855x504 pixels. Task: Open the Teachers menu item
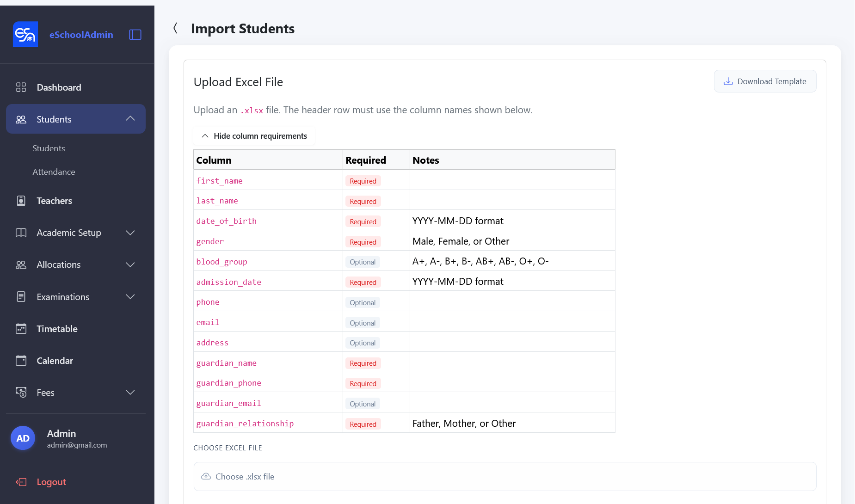(x=76, y=201)
